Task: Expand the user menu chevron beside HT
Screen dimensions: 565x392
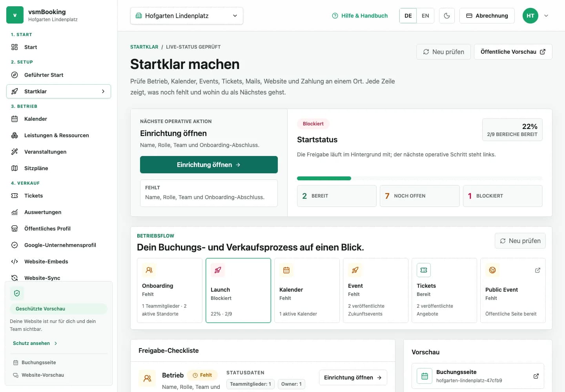Action: click(x=546, y=16)
